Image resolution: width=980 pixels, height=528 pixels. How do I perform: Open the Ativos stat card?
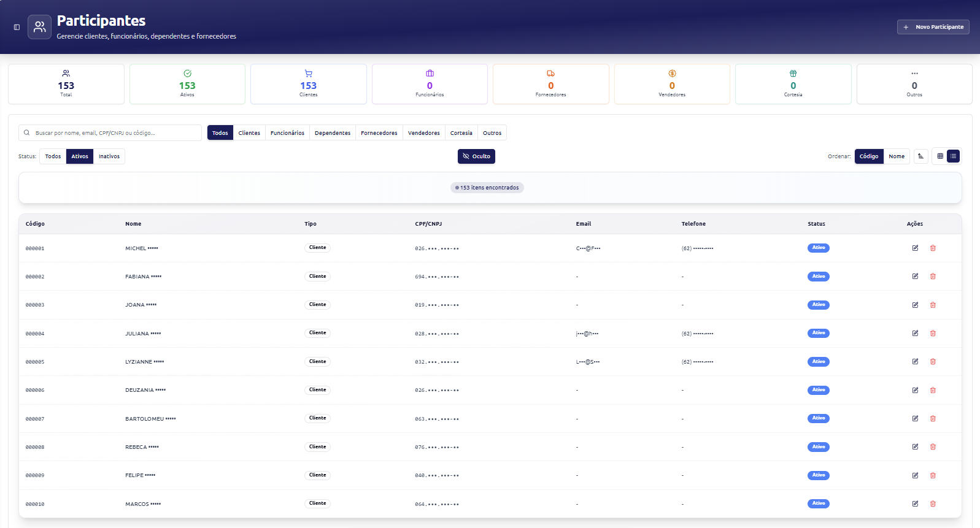(x=187, y=84)
